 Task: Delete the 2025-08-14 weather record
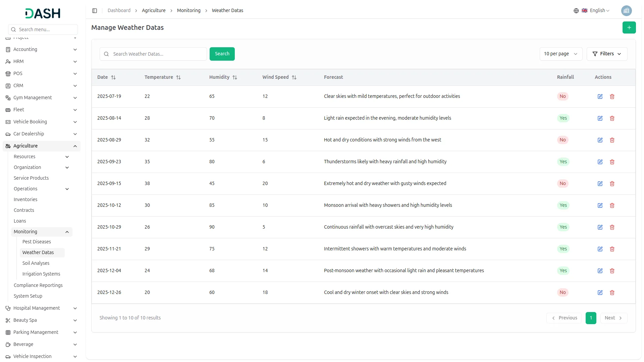coord(612,118)
